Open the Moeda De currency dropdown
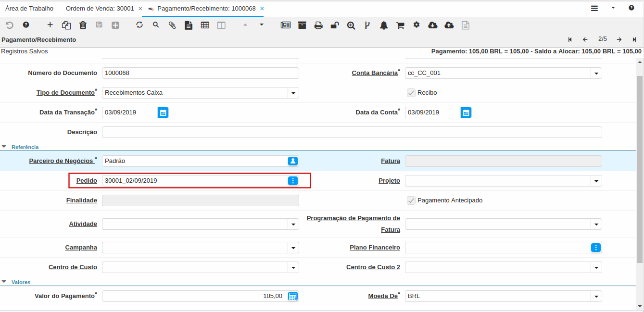The image size is (644, 312). tap(596, 296)
